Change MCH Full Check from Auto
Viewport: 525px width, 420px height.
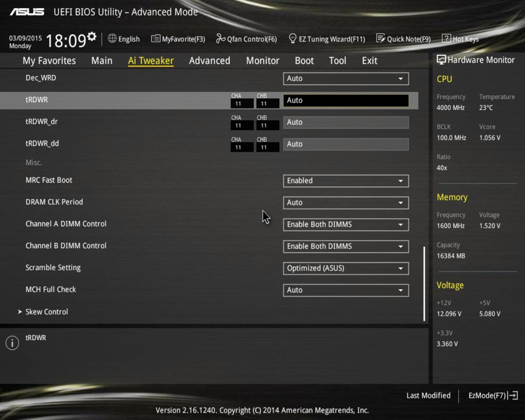345,290
